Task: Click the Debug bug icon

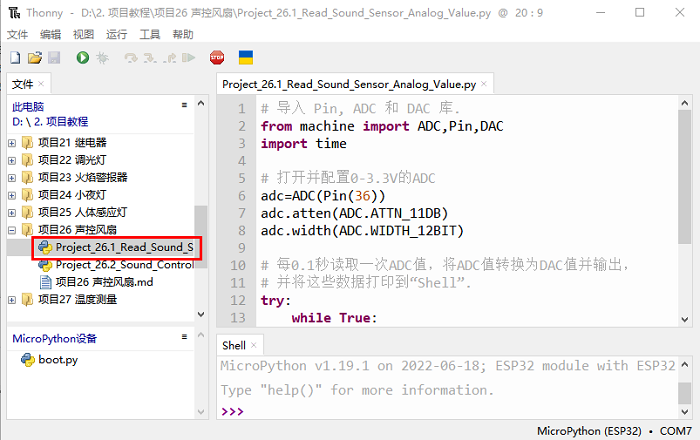Action: (x=101, y=59)
